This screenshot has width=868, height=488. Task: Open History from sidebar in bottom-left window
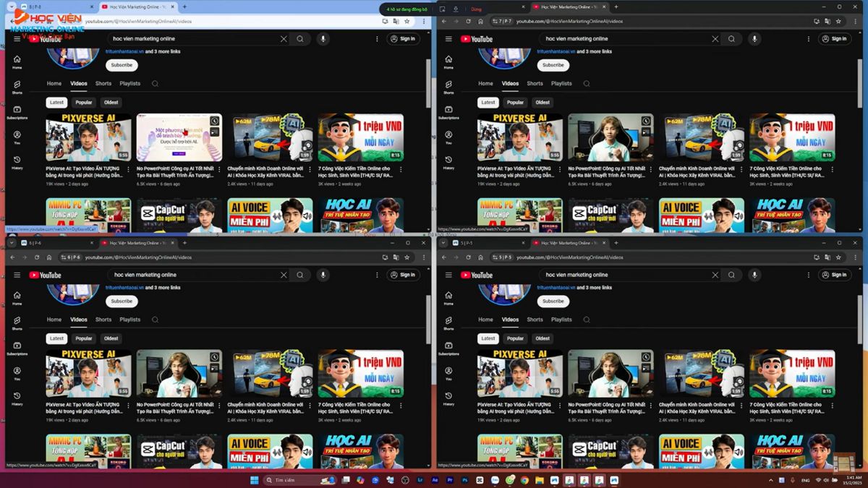(x=17, y=398)
